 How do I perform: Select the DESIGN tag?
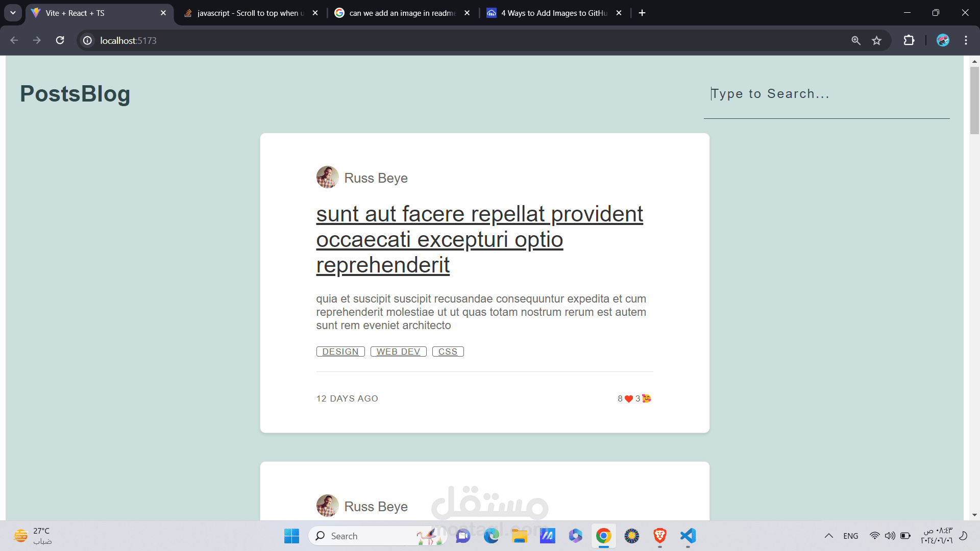[x=340, y=352]
